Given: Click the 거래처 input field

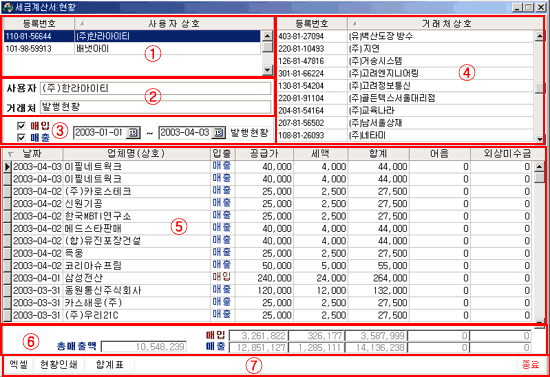Looking at the screenshot, I should pos(155,107).
